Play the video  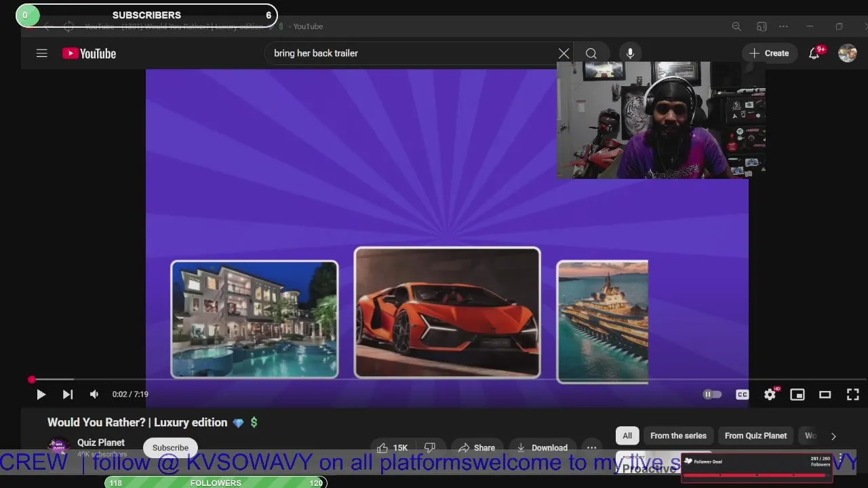click(41, 394)
